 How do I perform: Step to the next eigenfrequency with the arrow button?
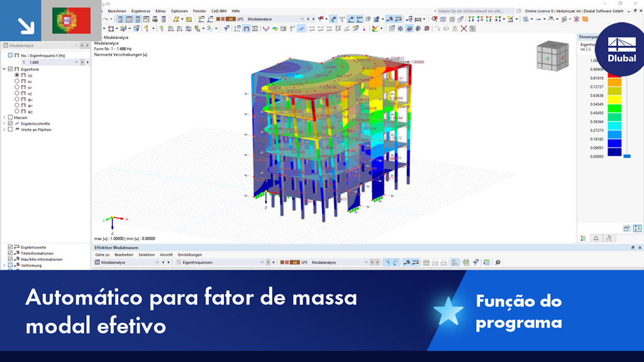click(86, 61)
